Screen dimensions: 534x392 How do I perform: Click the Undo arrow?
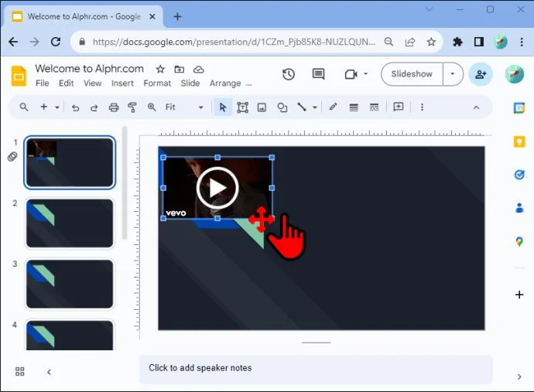[75, 107]
